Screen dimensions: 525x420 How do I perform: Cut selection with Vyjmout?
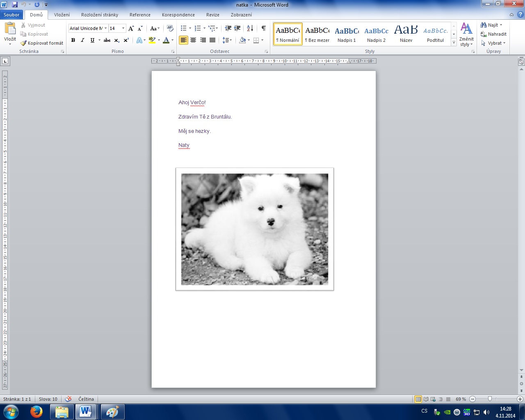coord(33,25)
